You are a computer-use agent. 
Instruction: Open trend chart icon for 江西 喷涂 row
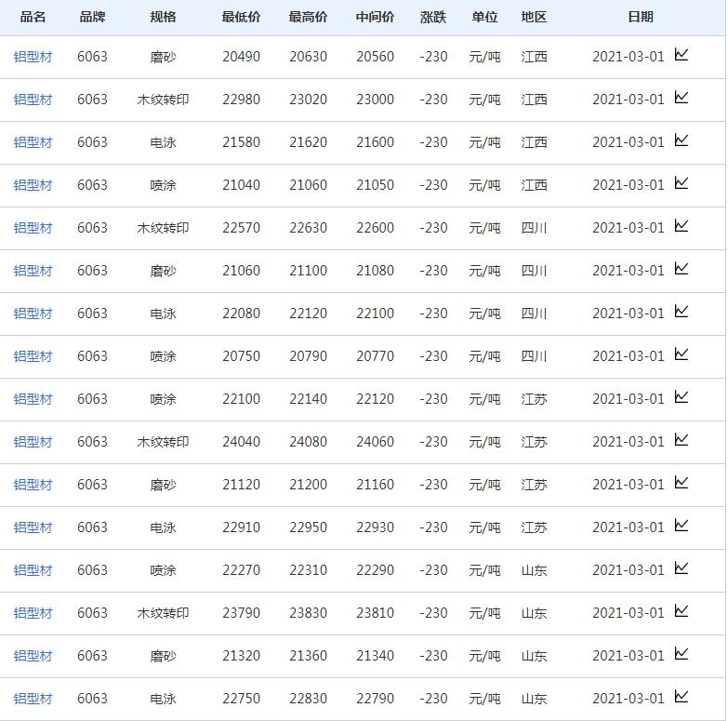click(682, 183)
